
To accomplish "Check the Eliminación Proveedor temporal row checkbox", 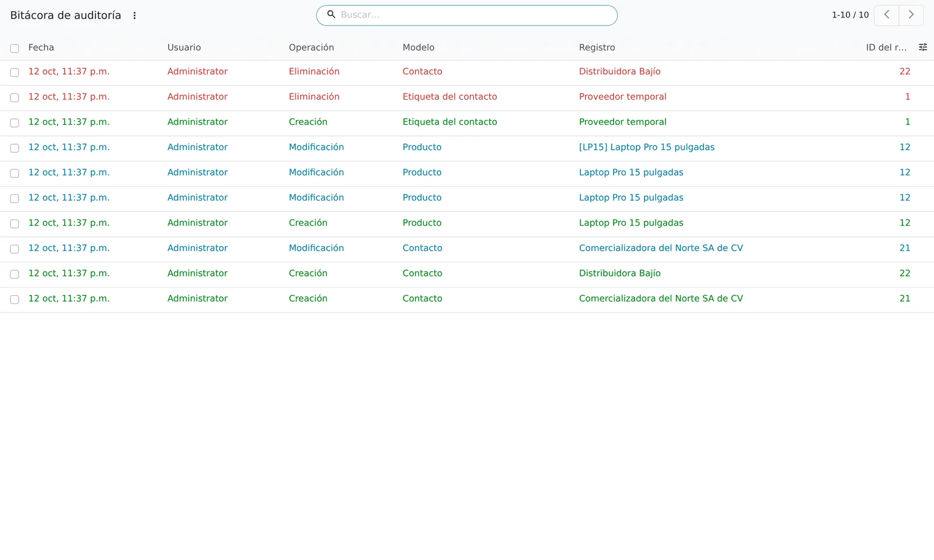I will point(15,97).
